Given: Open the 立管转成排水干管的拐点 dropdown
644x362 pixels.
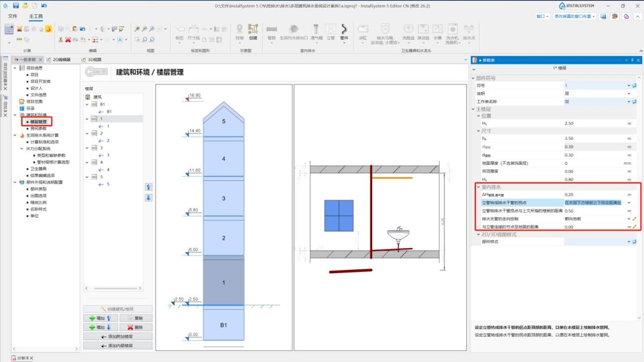Looking at the screenshot, I should pyautogui.click(x=629, y=202).
